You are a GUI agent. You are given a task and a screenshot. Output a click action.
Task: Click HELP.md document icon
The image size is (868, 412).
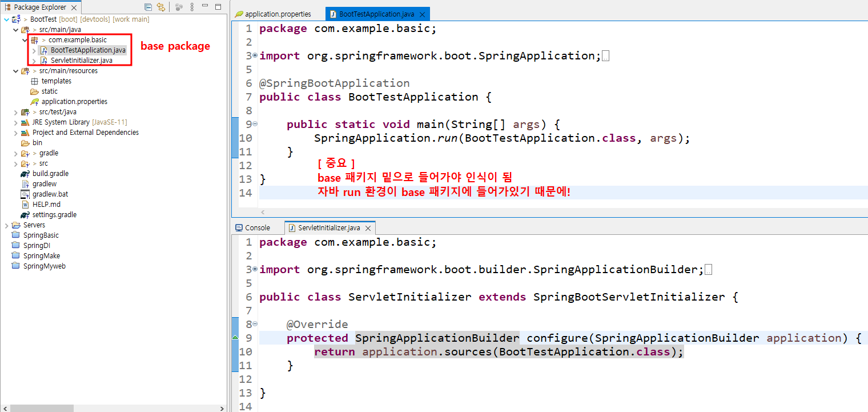point(25,205)
